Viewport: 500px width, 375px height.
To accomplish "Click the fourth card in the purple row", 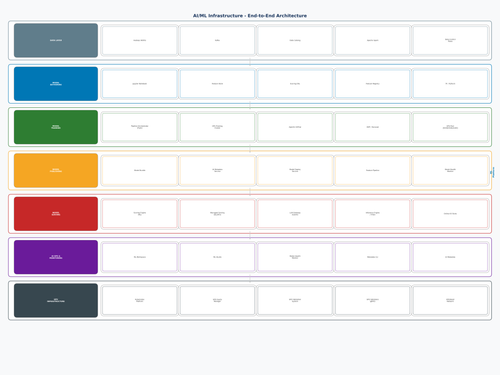I will click(x=373, y=257).
